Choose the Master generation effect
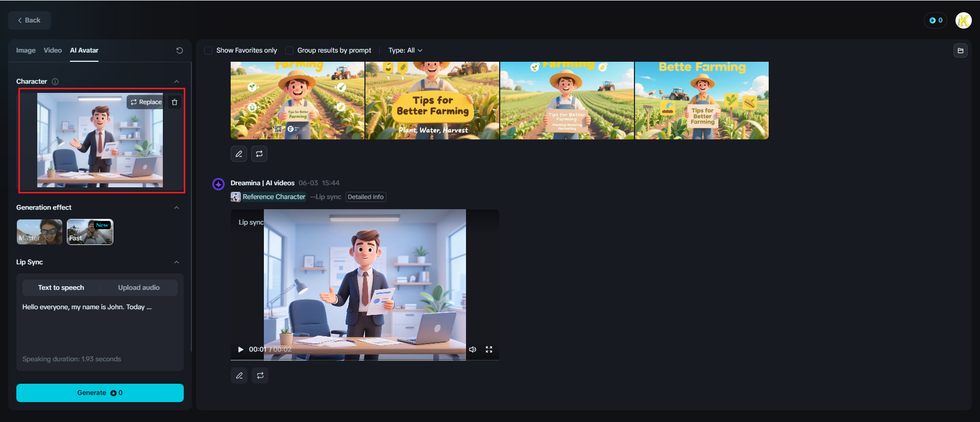This screenshot has width=980, height=422. coord(39,232)
